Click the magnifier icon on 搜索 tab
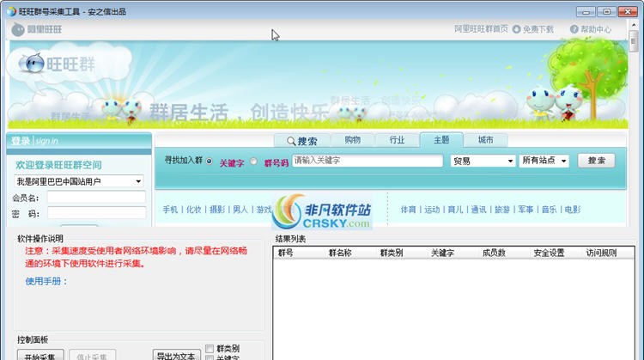Viewport: 644px width, 360px height. pos(291,141)
